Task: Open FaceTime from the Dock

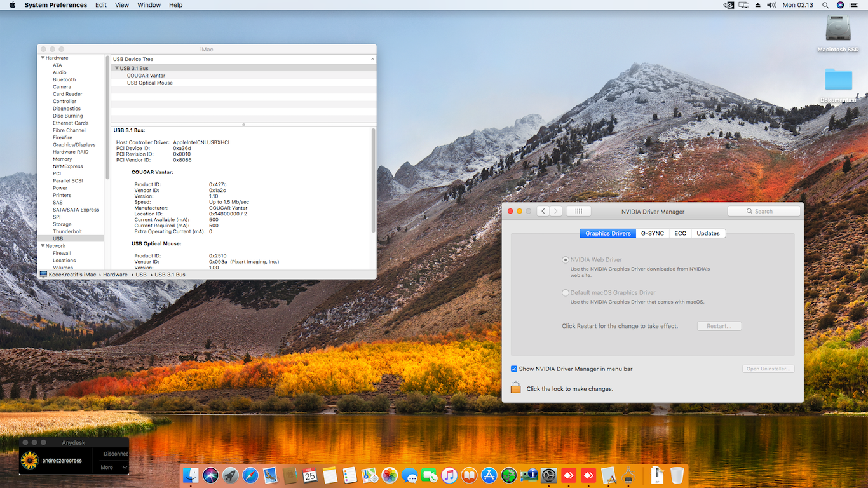Action: point(430,475)
